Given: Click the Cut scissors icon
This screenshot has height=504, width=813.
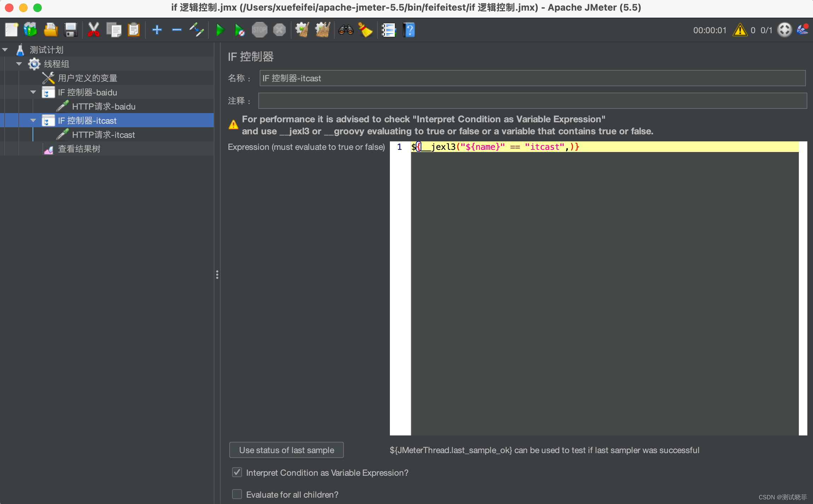Looking at the screenshot, I should tap(93, 30).
